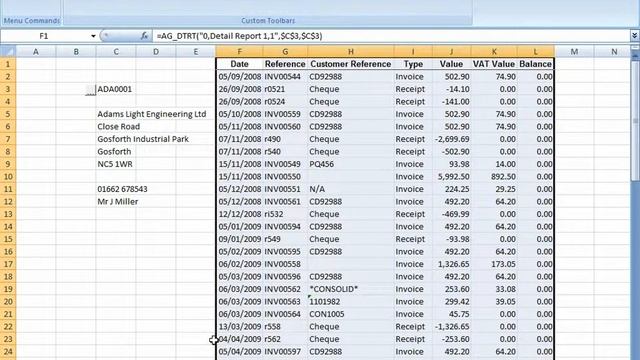Viewport: 640px width, 360px height.
Task: Click the Custom Toolbars group label
Action: (268, 20)
